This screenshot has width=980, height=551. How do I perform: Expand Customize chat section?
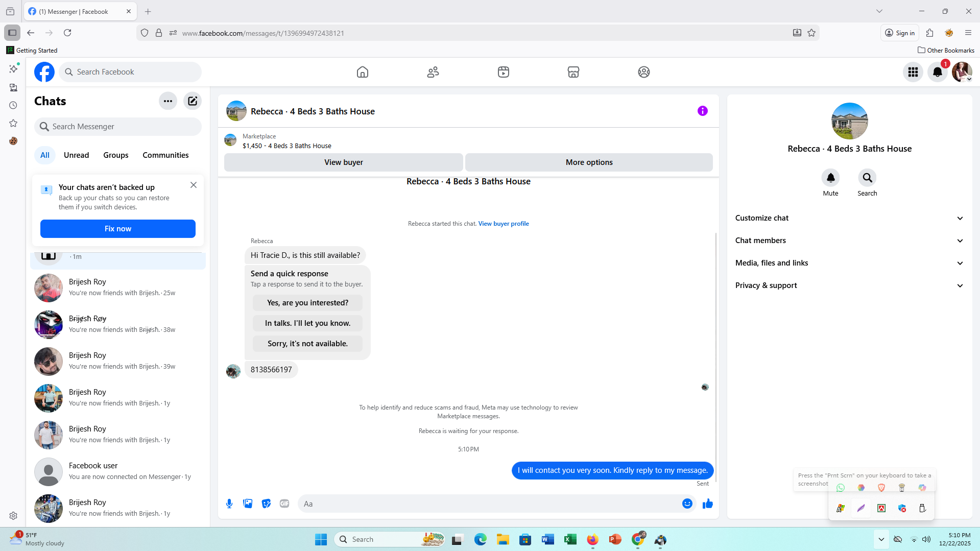point(850,218)
